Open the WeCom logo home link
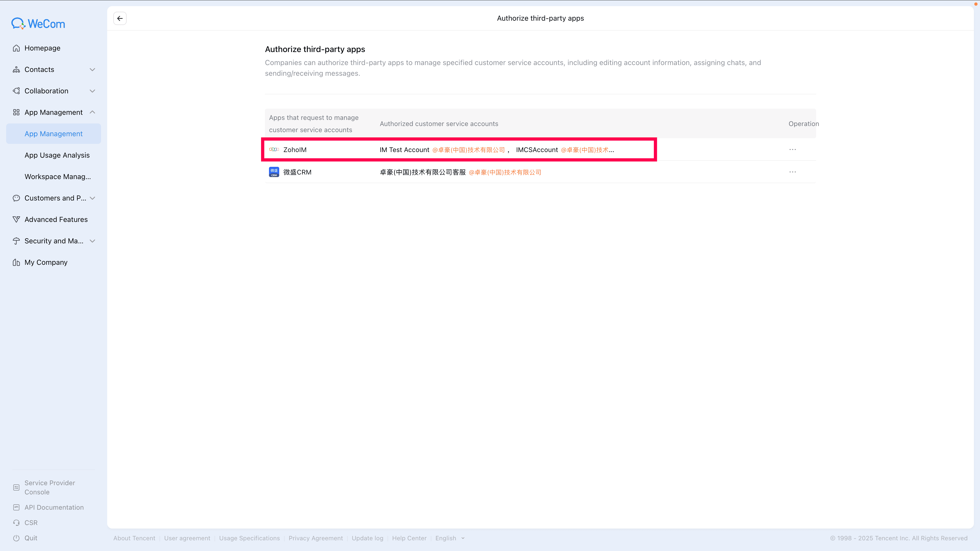This screenshot has width=980, height=551. [x=38, y=23]
